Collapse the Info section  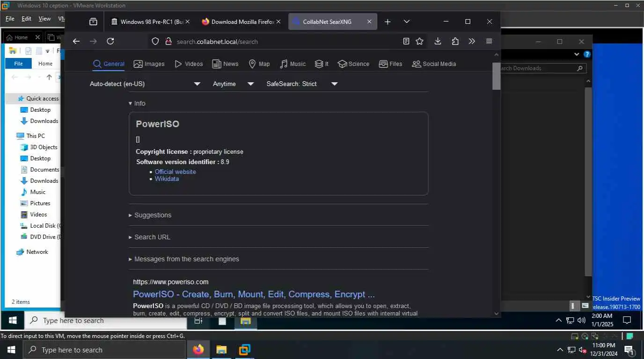click(x=137, y=103)
